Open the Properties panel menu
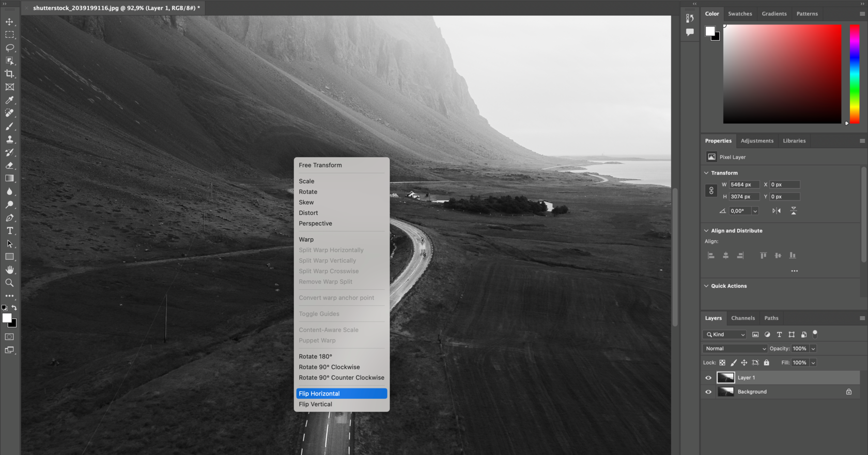Screen dimensions: 868x455 tap(862, 141)
